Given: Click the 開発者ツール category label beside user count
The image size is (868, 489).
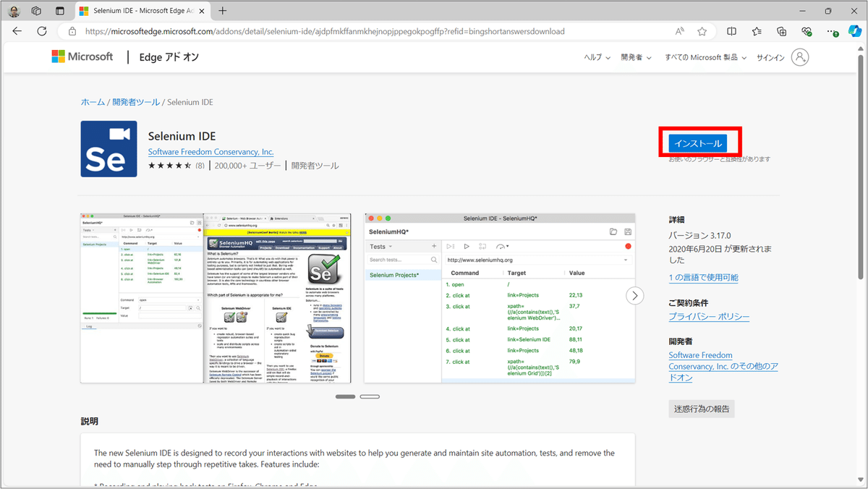Looking at the screenshot, I should tap(315, 166).
